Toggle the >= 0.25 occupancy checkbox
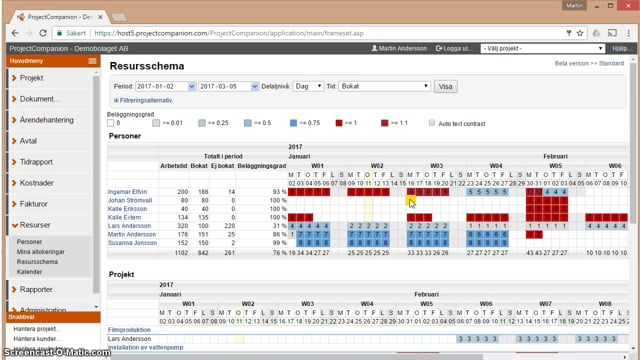The height and width of the screenshot is (360, 640). pyautogui.click(x=202, y=123)
